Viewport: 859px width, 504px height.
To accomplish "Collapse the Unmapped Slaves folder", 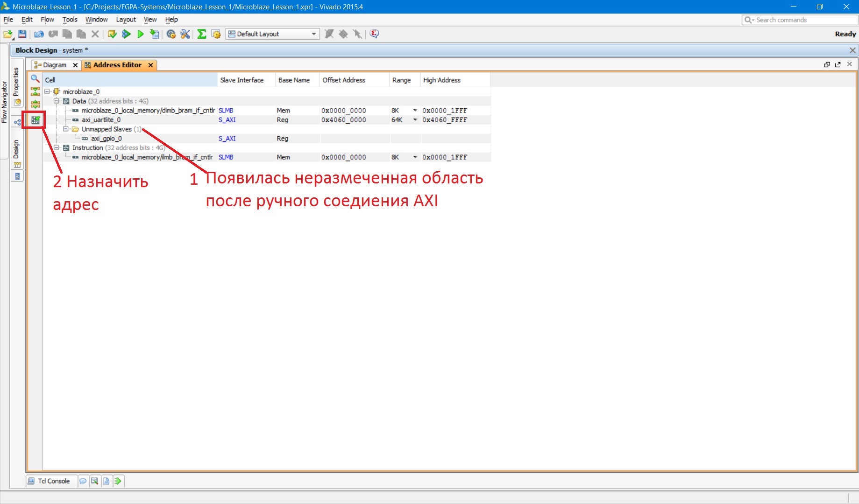I will click(x=66, y=129).
